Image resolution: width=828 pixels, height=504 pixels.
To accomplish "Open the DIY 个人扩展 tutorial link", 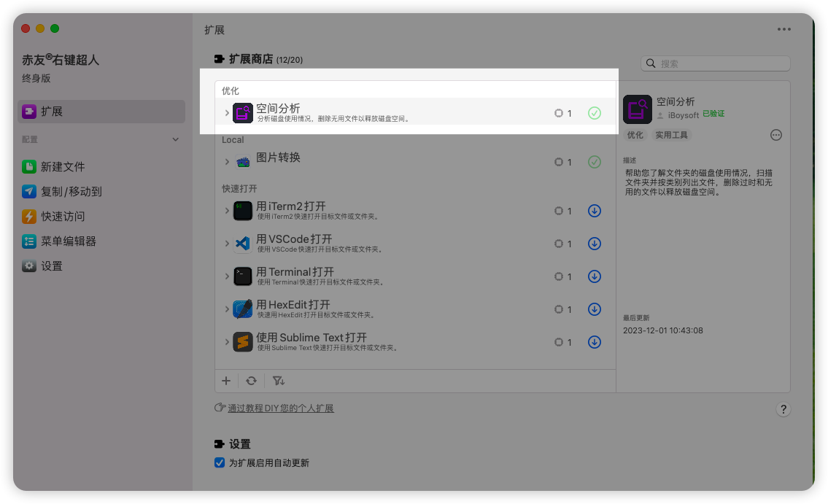I will [x=279, y=408].
